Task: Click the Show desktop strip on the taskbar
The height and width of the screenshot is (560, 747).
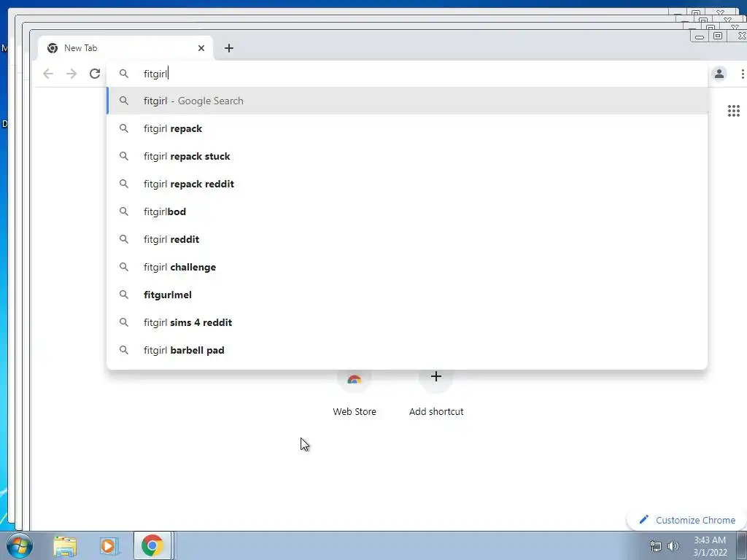Action: [x=742, y=545]
